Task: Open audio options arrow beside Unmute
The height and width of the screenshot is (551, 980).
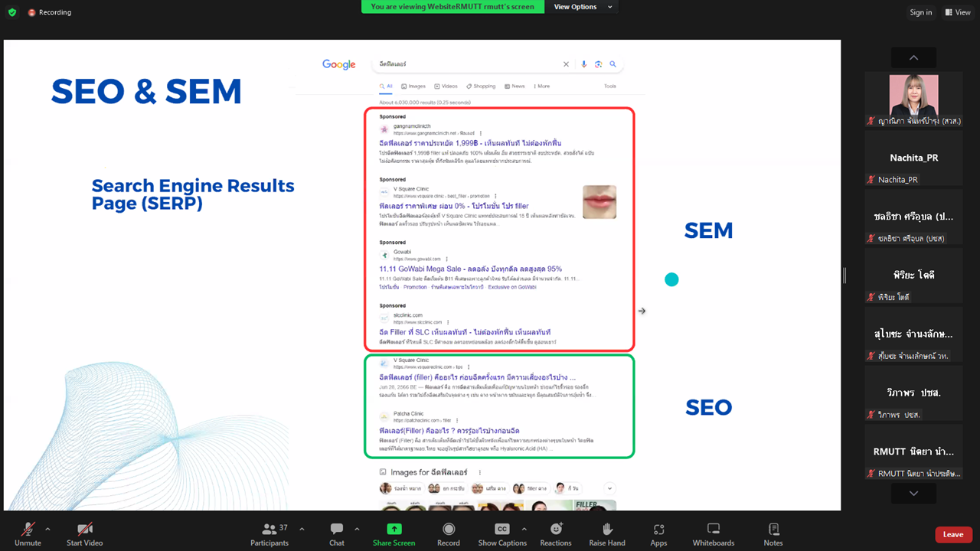Action: 47,529
